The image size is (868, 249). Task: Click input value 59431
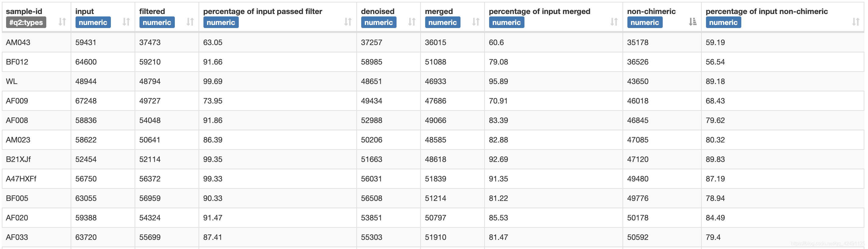pyautogui.click(x=86, y=42)
